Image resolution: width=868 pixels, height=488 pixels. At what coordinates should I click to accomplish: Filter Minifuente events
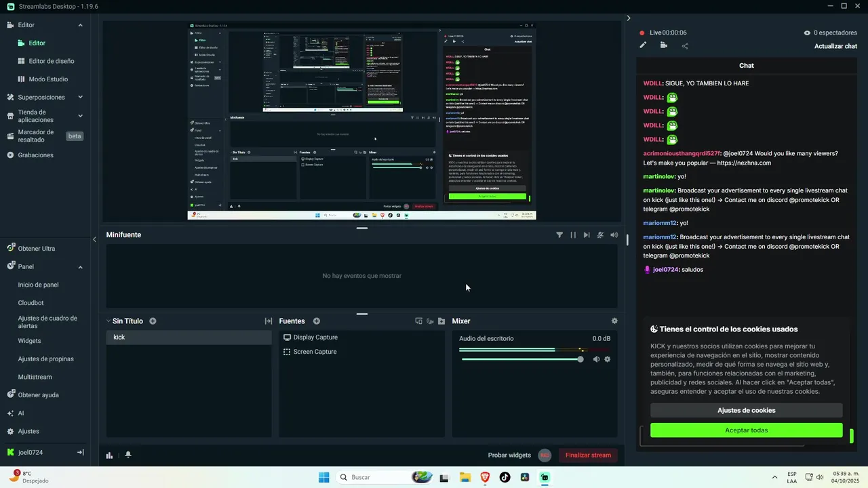pyautogui.click(x=559, y=235)
